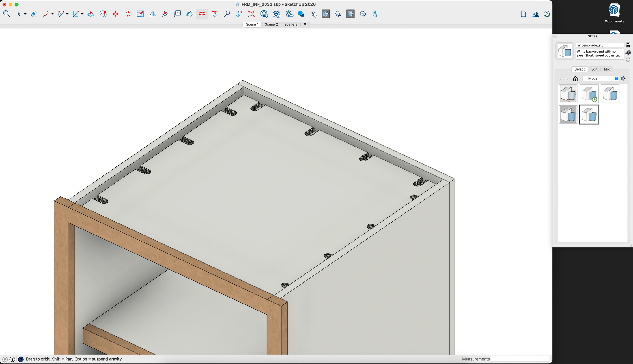Select the Push/Pull tool
Viewport: 633px width, 364px height.
(91, 14)
